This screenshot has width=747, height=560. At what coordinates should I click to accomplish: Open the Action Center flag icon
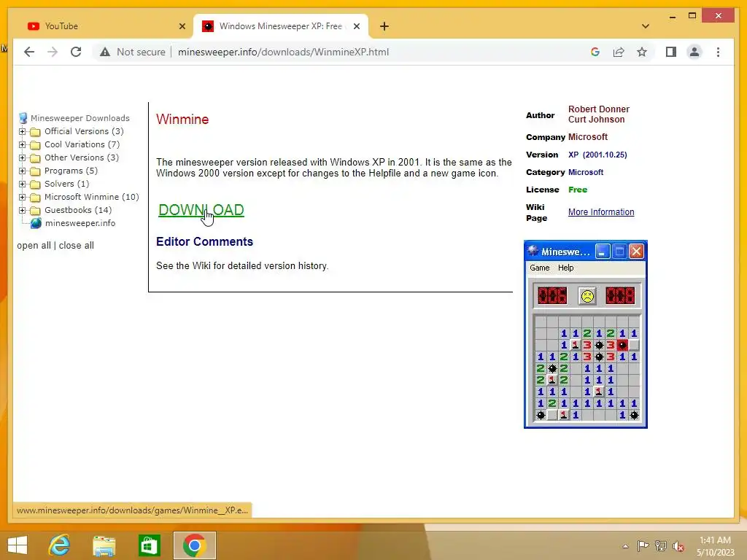[643, 545]
